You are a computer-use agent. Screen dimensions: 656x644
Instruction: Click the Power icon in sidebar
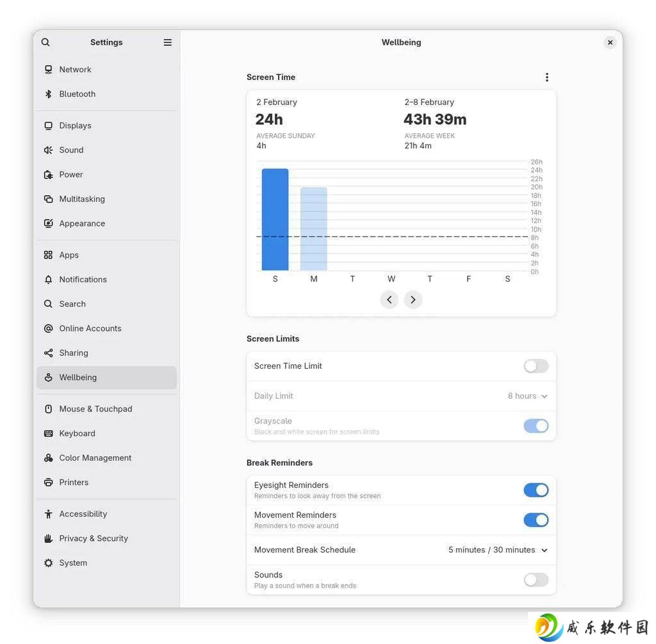(x=49, y=174)
